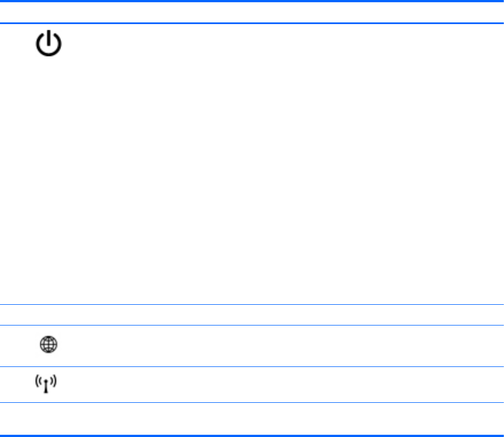Screen dimensions: 504x437
Task: Click the divider between globe and wireless rows
Action: point(252,366)
